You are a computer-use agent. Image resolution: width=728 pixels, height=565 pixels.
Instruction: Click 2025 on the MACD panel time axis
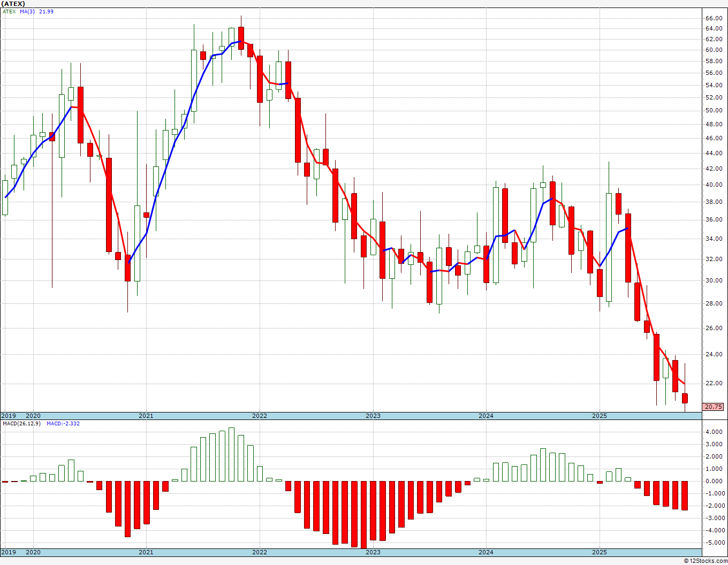click(600, 552)
